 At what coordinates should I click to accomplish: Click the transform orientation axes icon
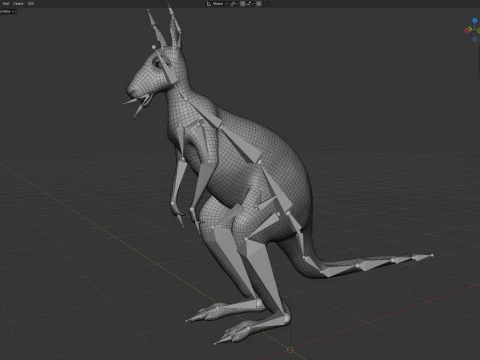[x=209, y=4]
